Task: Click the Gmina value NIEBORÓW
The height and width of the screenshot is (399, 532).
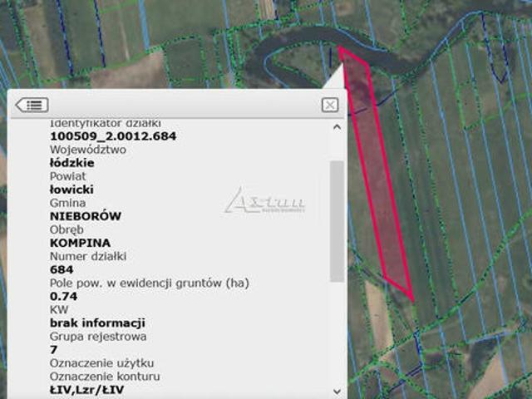Action: pos(86,216)
